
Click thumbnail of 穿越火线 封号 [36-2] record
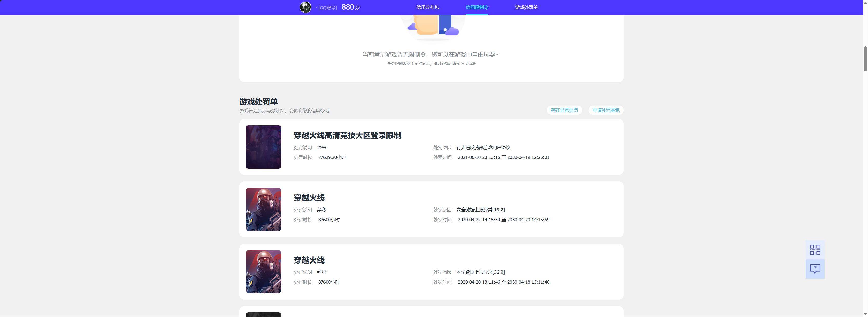point(264,271)
